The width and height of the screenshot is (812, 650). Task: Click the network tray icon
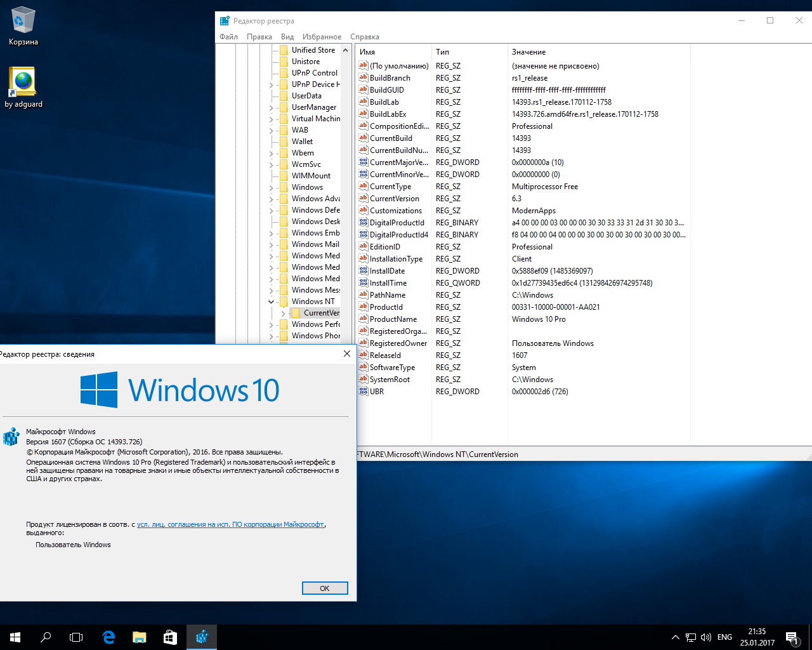coord(691,637)
